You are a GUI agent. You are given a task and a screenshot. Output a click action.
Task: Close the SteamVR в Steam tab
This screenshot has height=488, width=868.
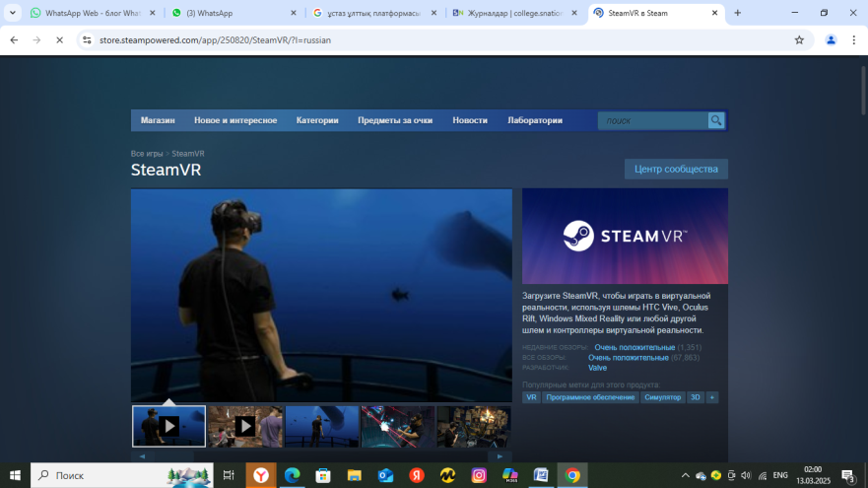pyautogui.click(x=714, y=13)
